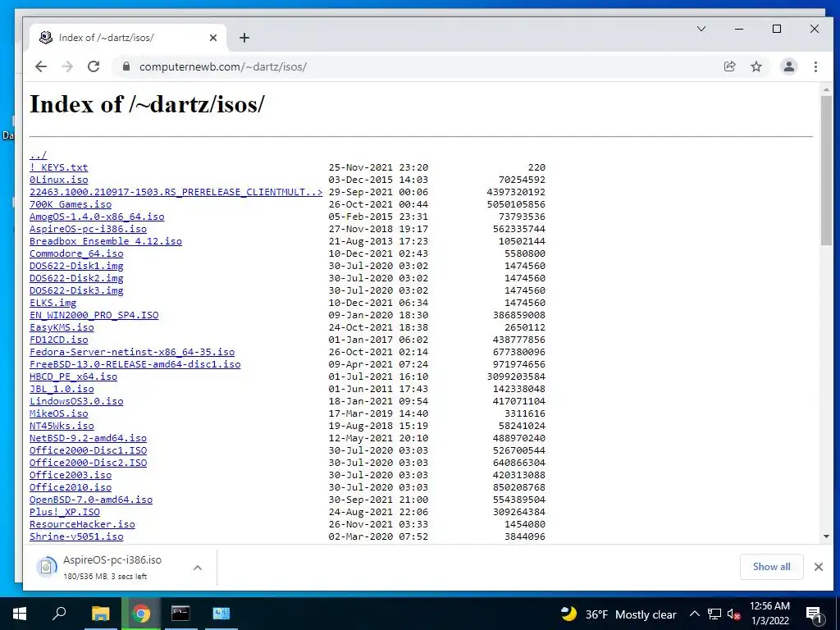The width and height of the screenshot is (840, 630).
Task: Close the downloads bar
Action: (x=818, y=567)
